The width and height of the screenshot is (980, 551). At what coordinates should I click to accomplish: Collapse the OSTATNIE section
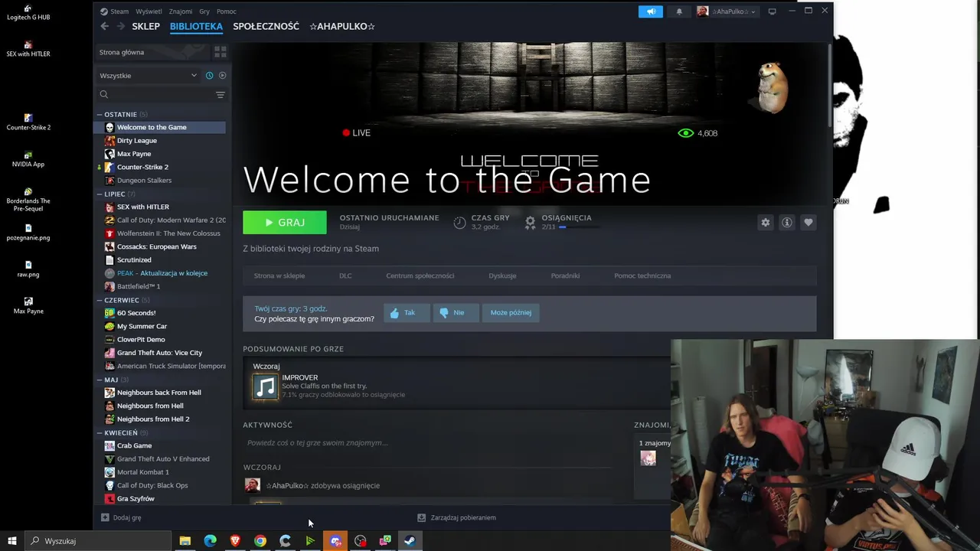(100, 115)
